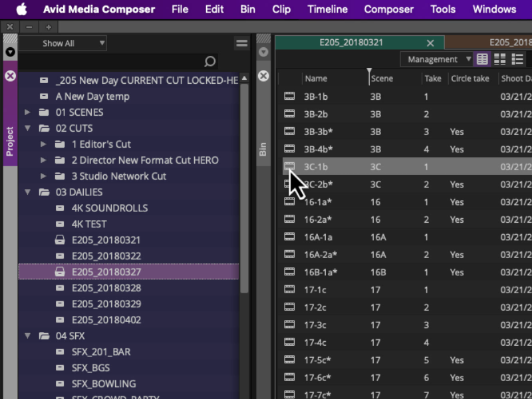The height and width of the screenshot is (399, 532).
Task: Close the Bin side panel with X circle
Action: click(263, 76)
